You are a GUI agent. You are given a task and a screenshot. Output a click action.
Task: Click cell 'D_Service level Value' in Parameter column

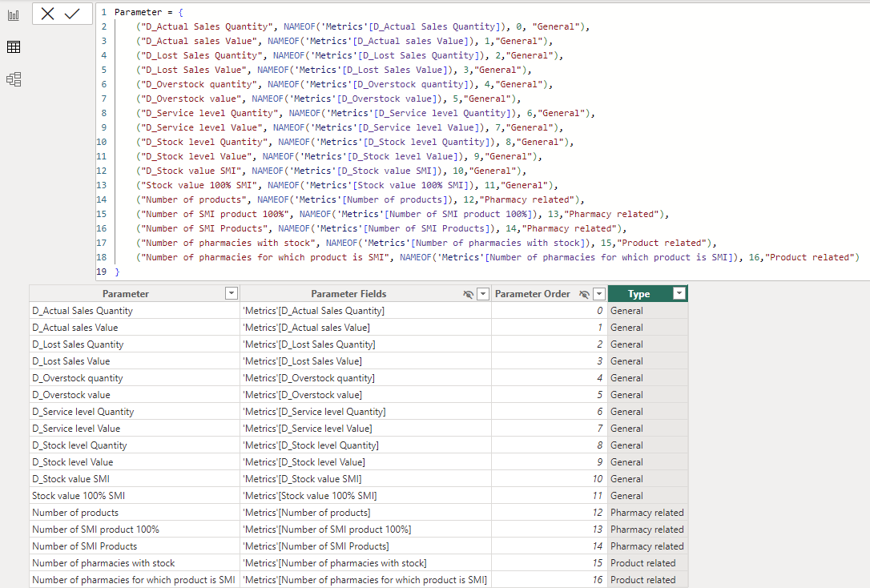pos(135,429)
